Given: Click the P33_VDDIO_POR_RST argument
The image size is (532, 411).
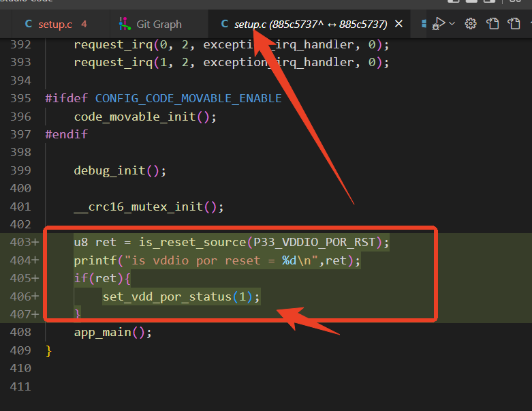Looking at the screenshot, I should [x=315, y=243].
